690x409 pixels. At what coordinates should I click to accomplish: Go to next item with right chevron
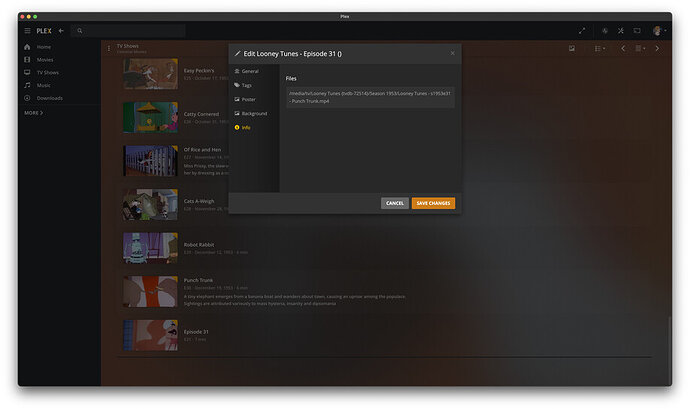click(x=657, y=48)
